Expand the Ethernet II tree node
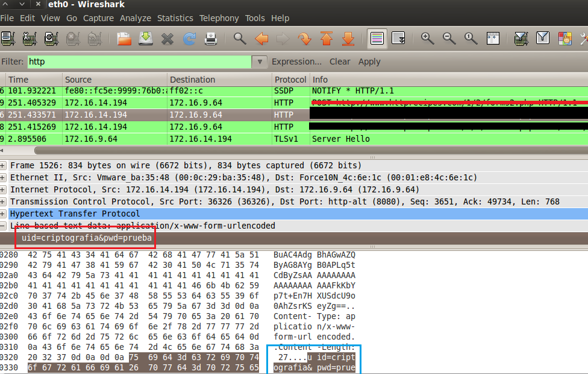Image resolution: width=588 pixels, height=374 pixels. [x=3, y=177]
